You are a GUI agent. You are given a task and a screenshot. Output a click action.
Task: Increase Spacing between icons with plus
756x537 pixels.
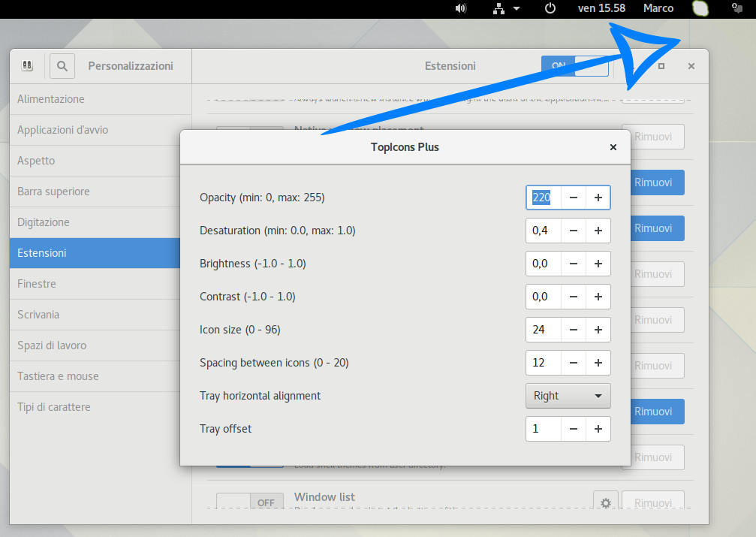point(598,363)
